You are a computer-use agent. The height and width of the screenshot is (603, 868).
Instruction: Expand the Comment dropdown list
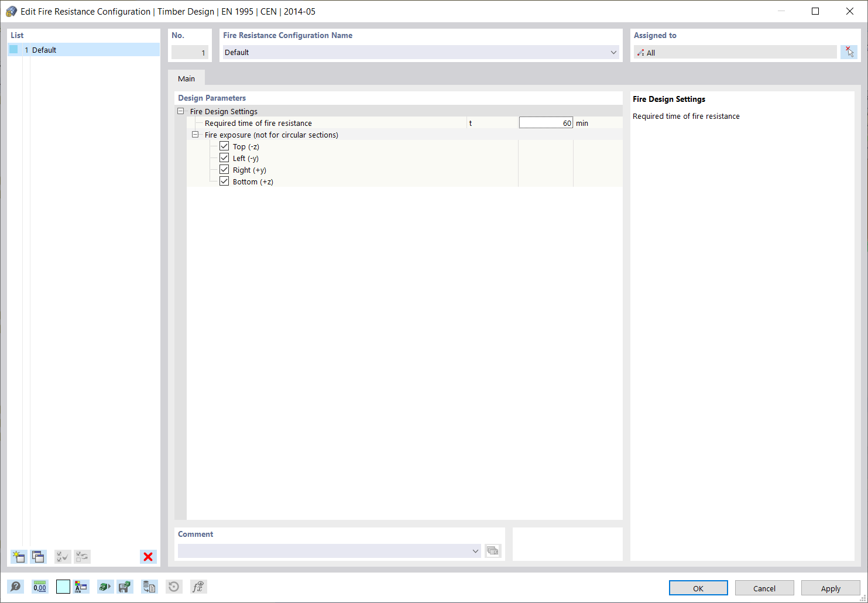pos(475,551)
